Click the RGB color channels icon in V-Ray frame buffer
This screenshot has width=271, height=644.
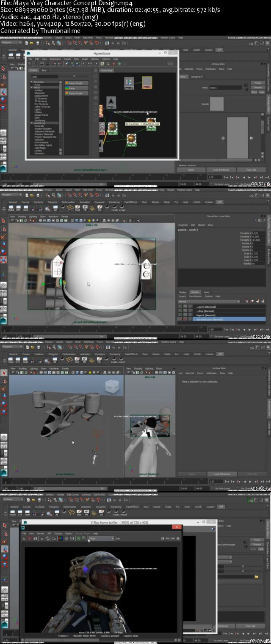coord(61,538)
